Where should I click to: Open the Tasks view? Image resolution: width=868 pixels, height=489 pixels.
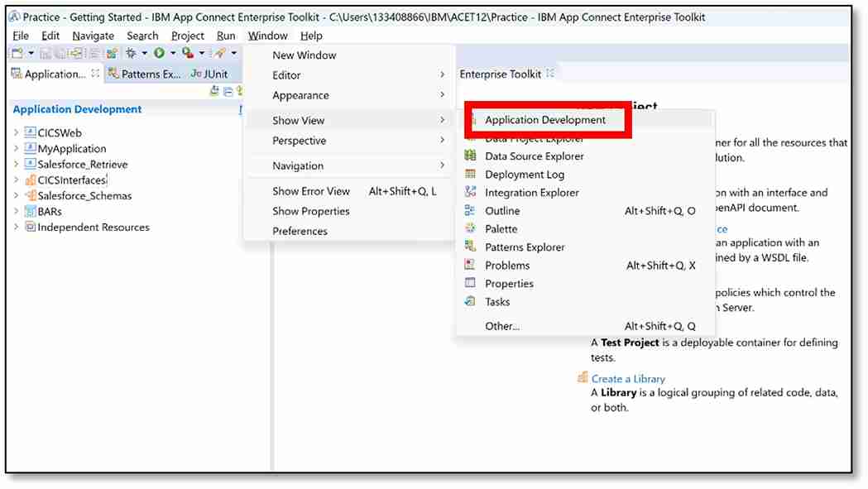click(x=496, y=301)
